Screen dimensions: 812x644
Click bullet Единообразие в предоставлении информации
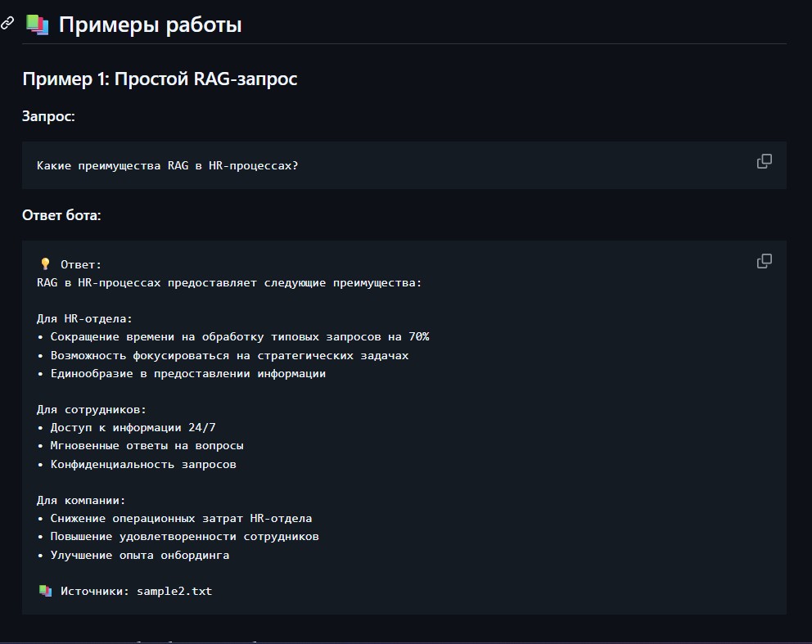(x=181, y=374)
